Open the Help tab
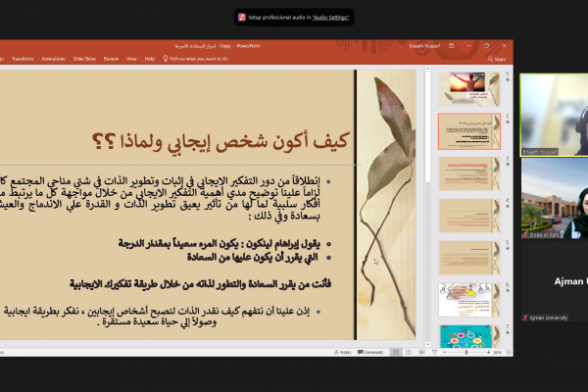Screen dimensions: 588x392 tap(150, 59)
